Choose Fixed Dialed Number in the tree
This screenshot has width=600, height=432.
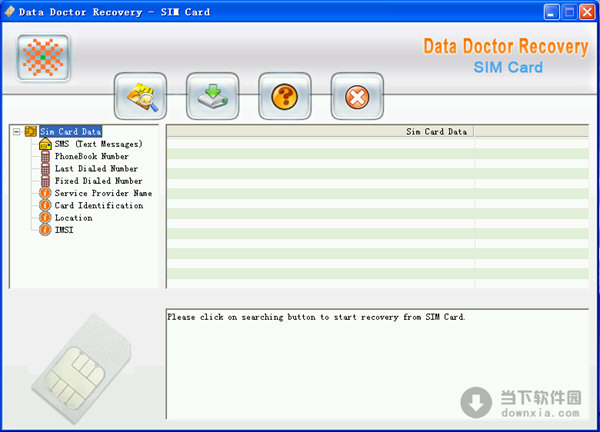(x=98, y=181)
